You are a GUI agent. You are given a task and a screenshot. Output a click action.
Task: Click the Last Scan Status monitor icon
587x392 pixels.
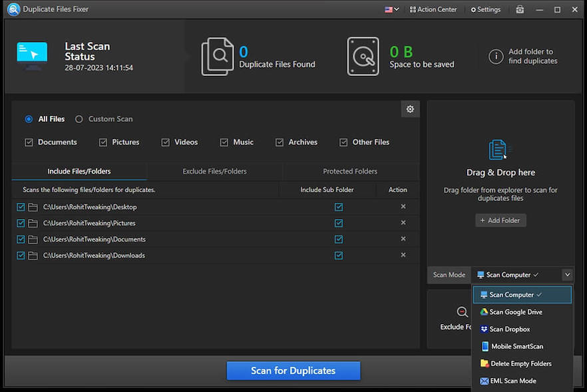(x=32, y=56)
